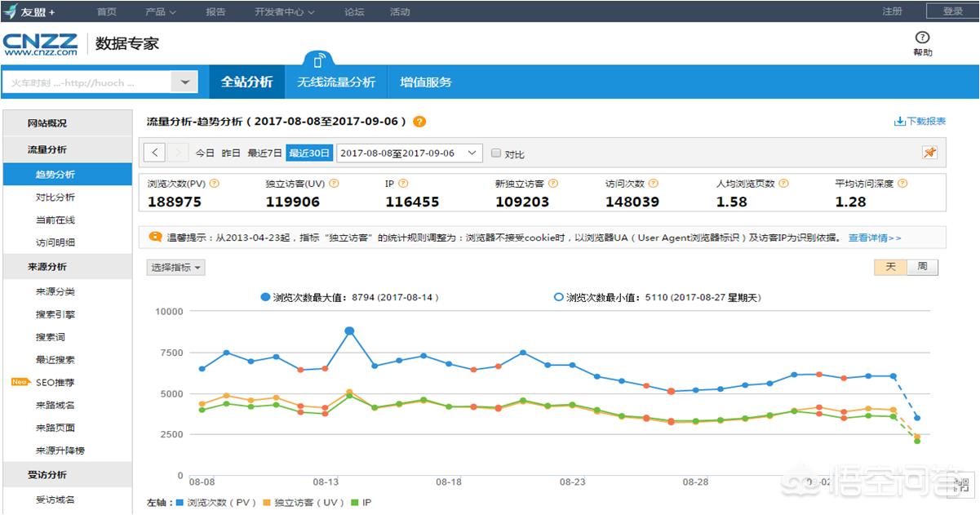Viewport: 980px width, 515px height.
Task: Click the help icon next to the trend analysis title
Action: click(x=419, y=122)
